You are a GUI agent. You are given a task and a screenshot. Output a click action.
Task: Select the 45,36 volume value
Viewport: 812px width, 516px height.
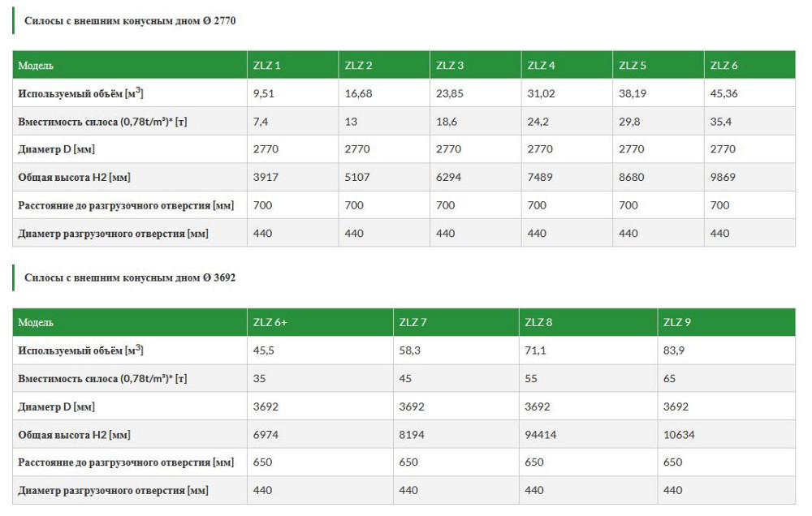coord(724,93)
